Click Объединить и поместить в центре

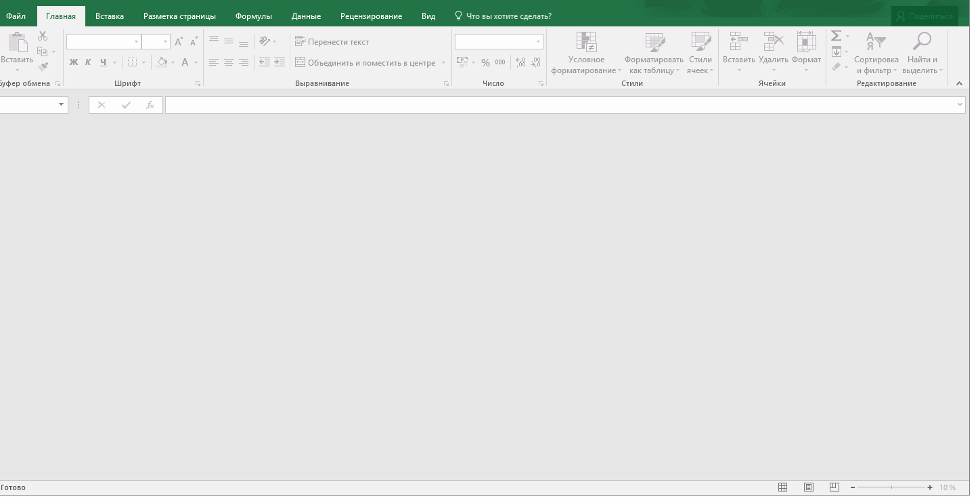[365, 62]
